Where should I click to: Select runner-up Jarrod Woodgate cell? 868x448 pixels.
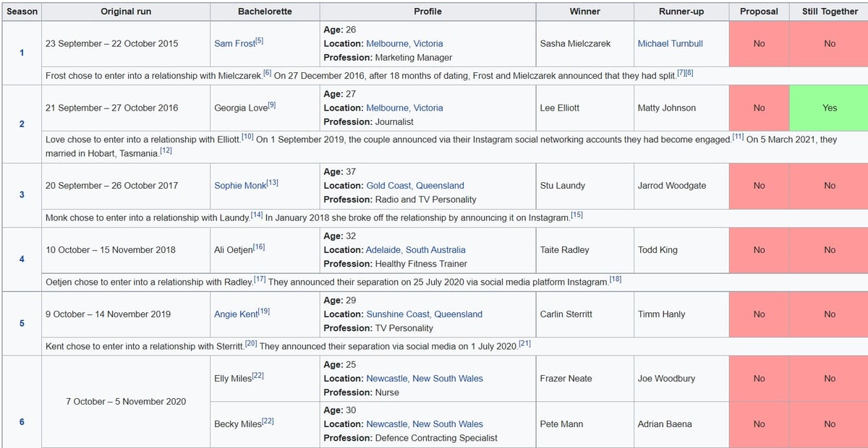681,186
